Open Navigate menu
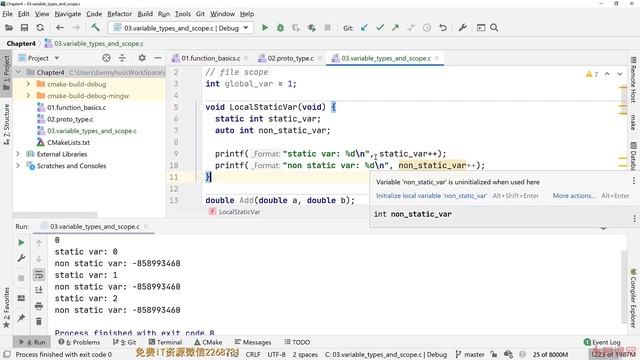Image resolution: width=640 pixels, height=360 pixels. pyautogui.click(x=68, y=14)
